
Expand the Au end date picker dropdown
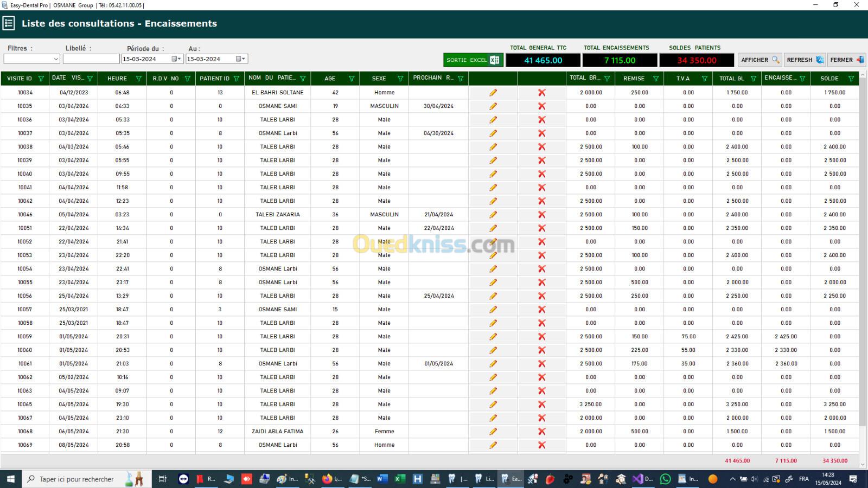[241, 59]
